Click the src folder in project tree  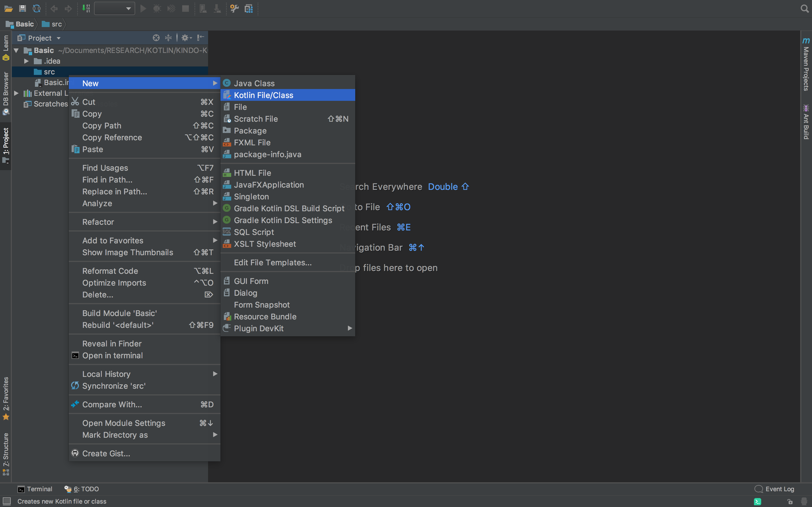point(49,71)
